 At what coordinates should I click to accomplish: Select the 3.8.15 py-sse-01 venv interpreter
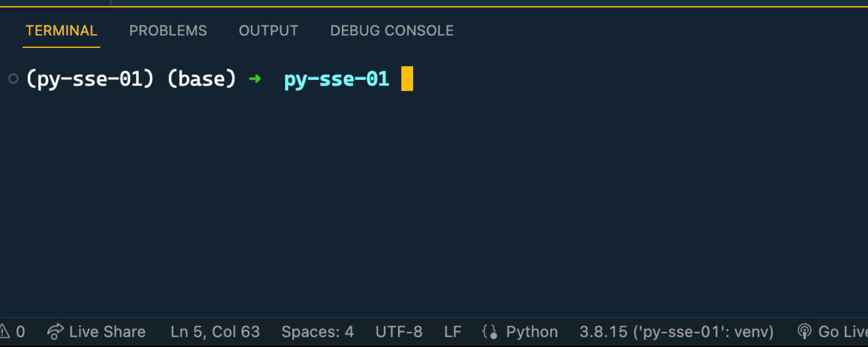pos(676,331)
